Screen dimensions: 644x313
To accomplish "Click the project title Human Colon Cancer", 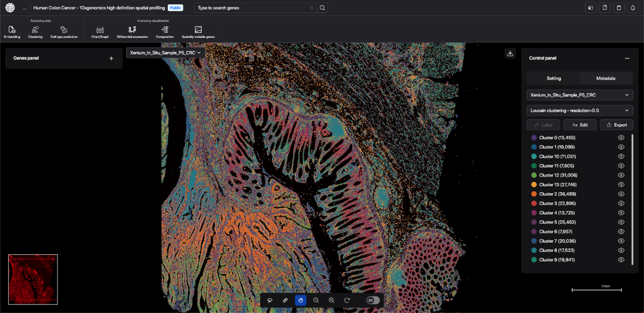I will point(99,8).
